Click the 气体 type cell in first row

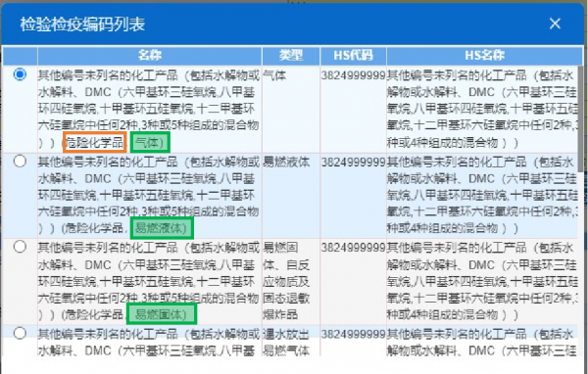[x=274, y=75]
